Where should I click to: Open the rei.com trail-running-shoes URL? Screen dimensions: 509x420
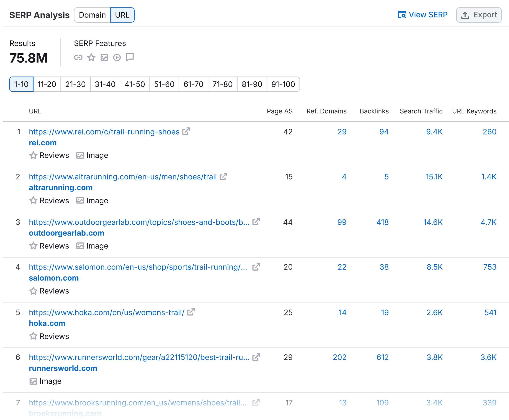click(x=104, y=132)
